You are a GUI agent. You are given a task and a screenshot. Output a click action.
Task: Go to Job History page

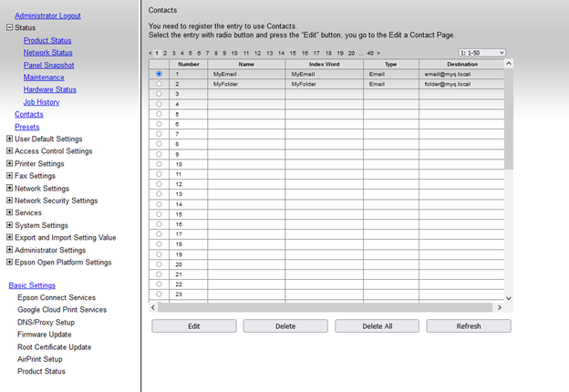41,102
